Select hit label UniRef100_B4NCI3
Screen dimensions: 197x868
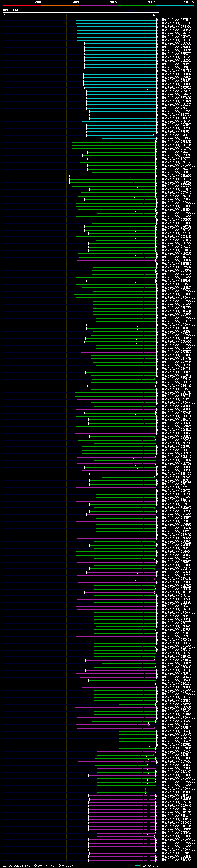(x=177, y=796)
